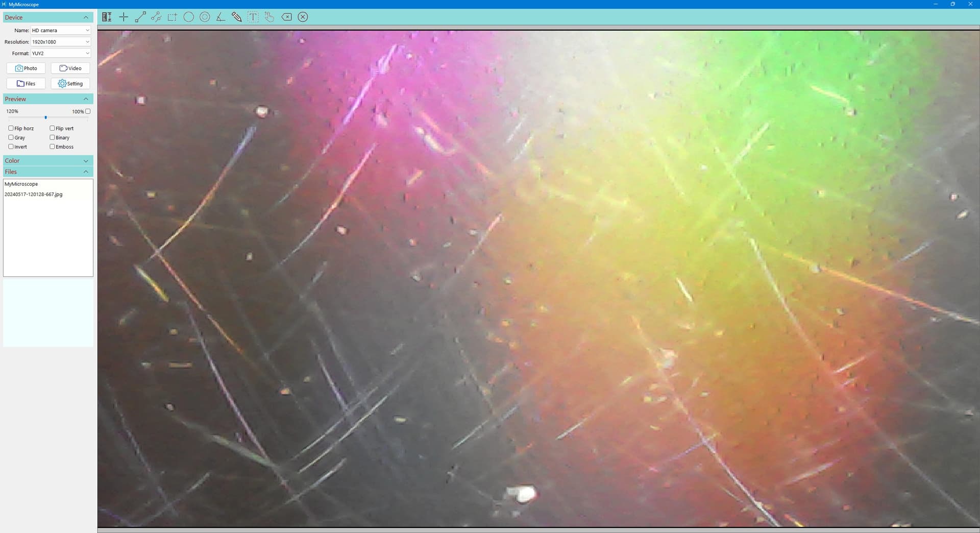Select the crosshair point tool
Image resolution: width=980 pixels, height=533 pixels.
tap(124, 17)
